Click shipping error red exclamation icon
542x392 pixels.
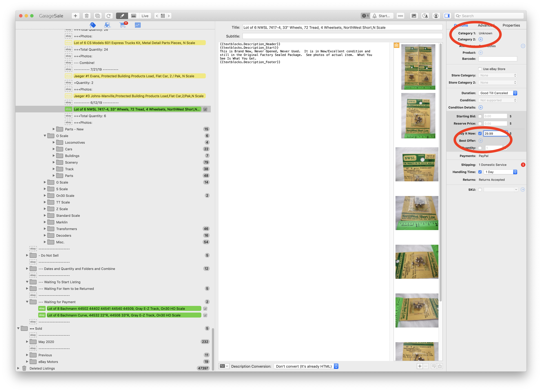(x=523, y=165)
